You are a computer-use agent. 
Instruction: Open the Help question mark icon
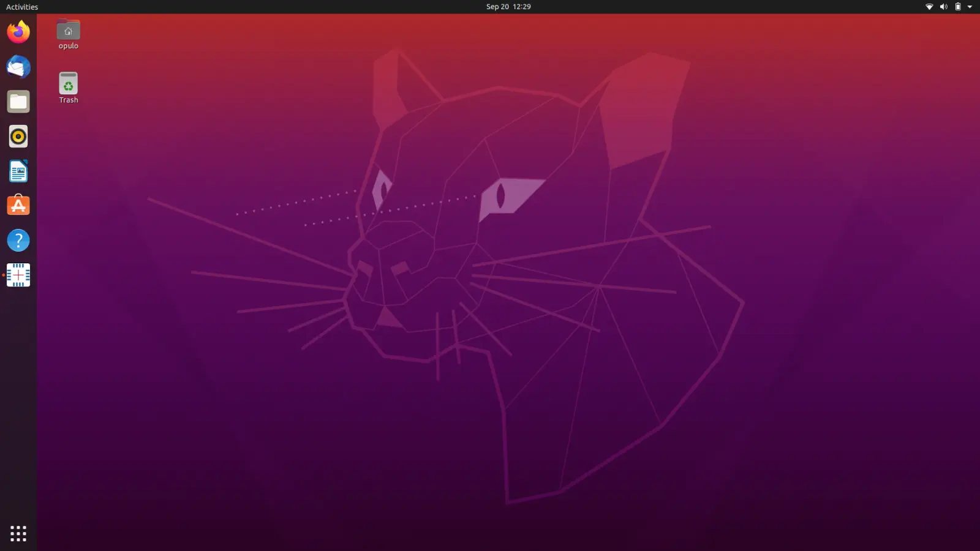18,241
